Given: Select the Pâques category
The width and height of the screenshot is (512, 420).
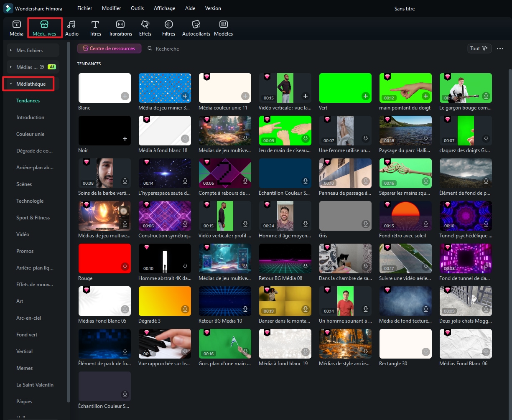Looking at the screenshot, I should tap(24, 402).
